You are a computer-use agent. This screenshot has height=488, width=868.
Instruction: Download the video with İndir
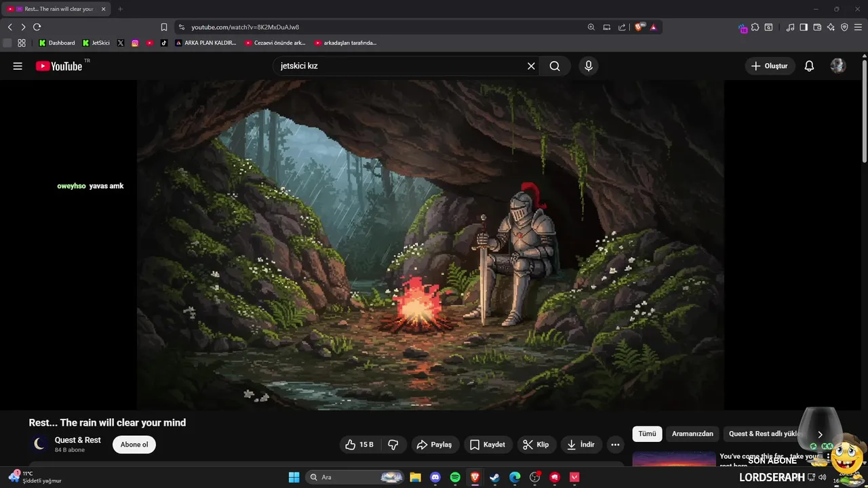pos(581,445)
